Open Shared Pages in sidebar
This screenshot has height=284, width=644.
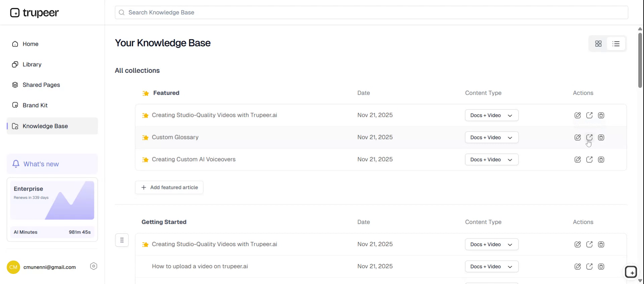pyautogui.click(x=52, y=85)
